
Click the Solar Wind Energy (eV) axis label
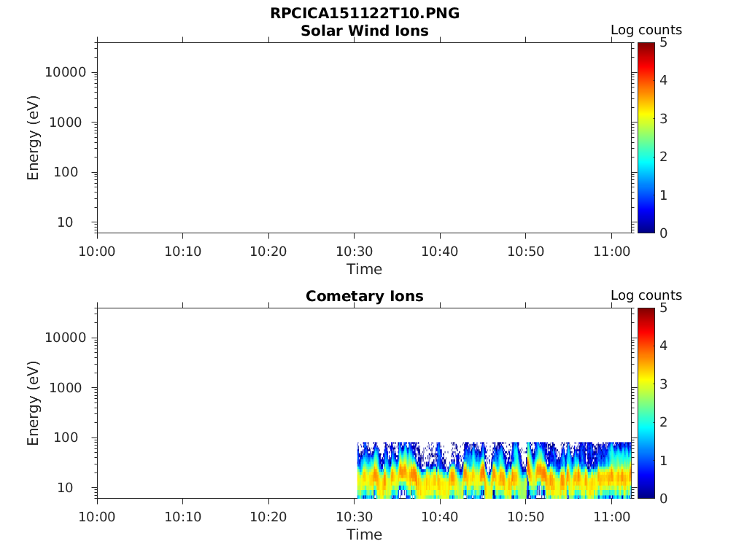pyautogui.click(x=33, y=138)
